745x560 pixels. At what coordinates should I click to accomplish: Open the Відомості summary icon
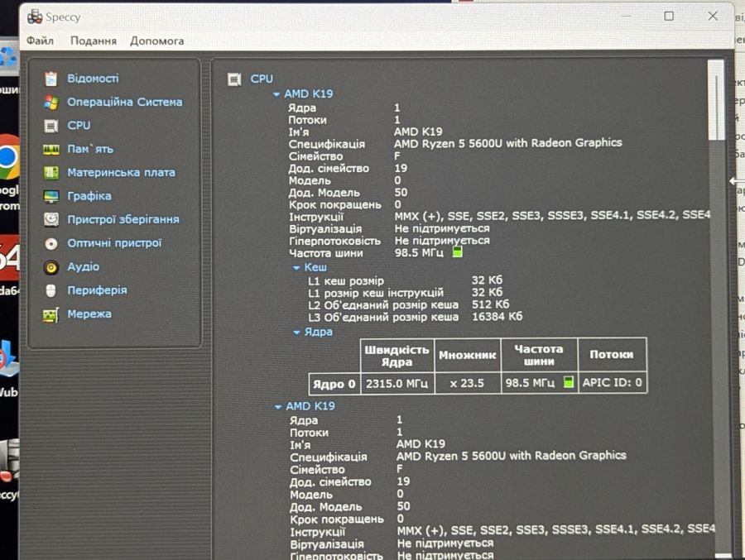[x=50, y=79]
